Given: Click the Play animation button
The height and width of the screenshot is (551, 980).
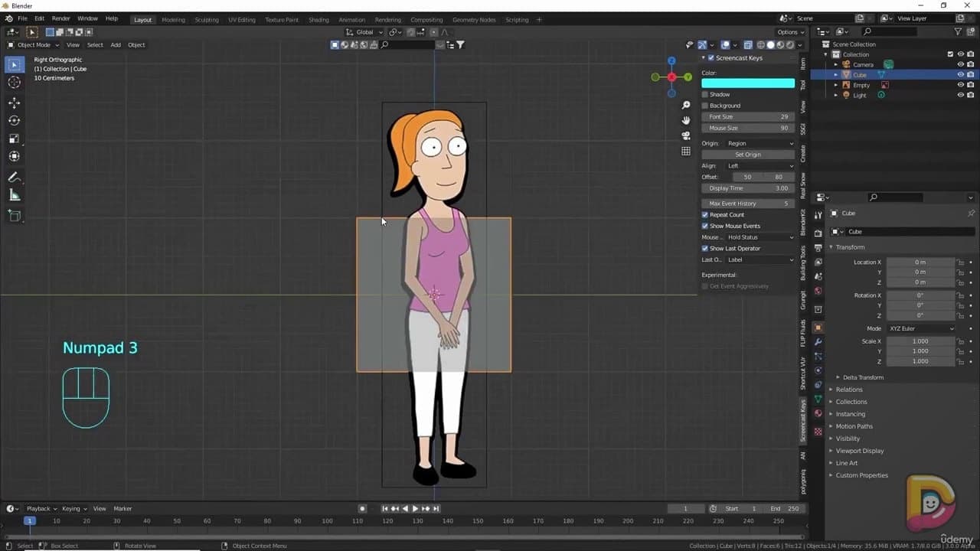Looking at the screenshot, I should (x=415, y=509).
